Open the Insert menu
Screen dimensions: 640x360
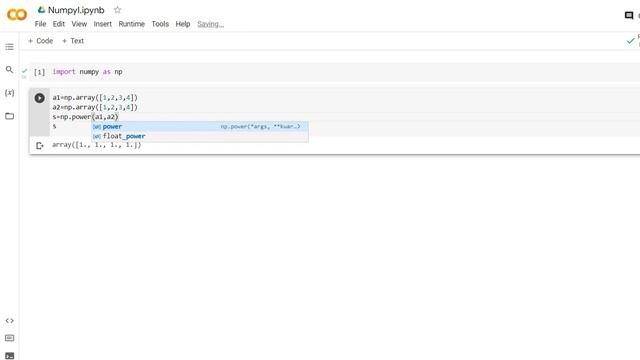tap(102, 24)
